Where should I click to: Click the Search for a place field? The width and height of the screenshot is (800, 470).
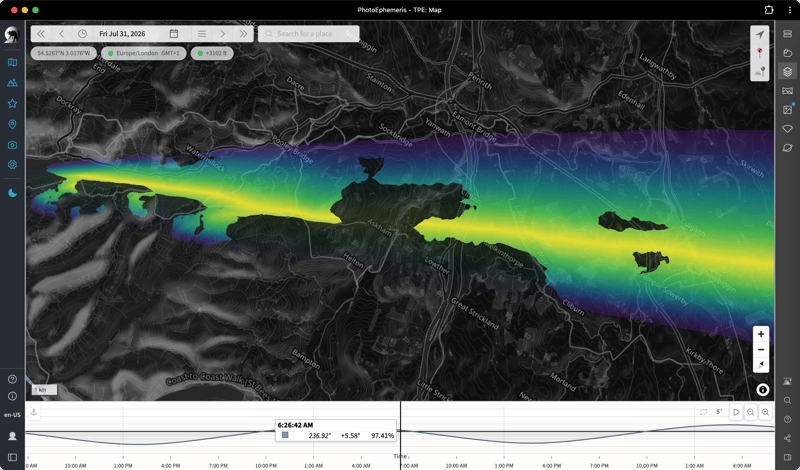tap(309, 34)
